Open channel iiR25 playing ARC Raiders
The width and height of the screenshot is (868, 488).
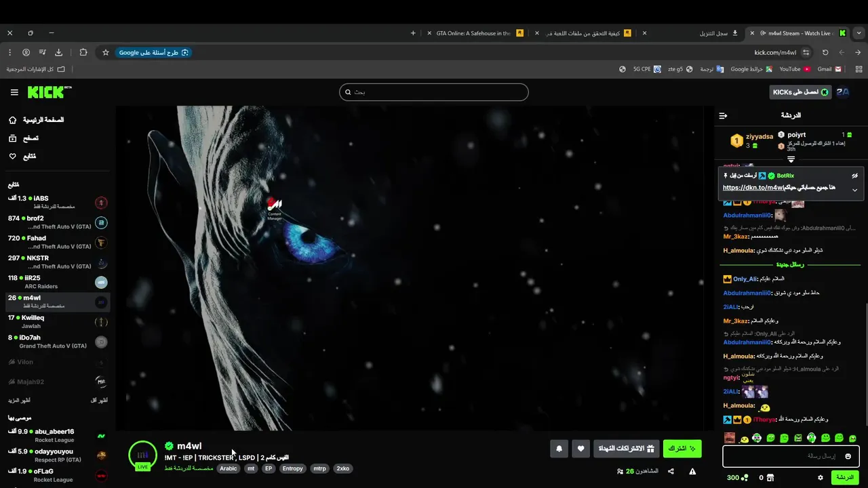(x=55, y=282)
